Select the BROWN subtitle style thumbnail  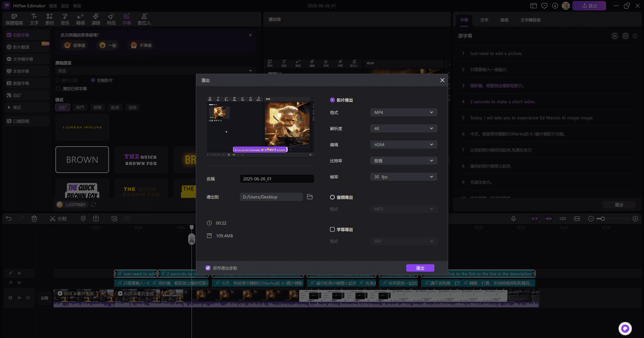point(82,160)
